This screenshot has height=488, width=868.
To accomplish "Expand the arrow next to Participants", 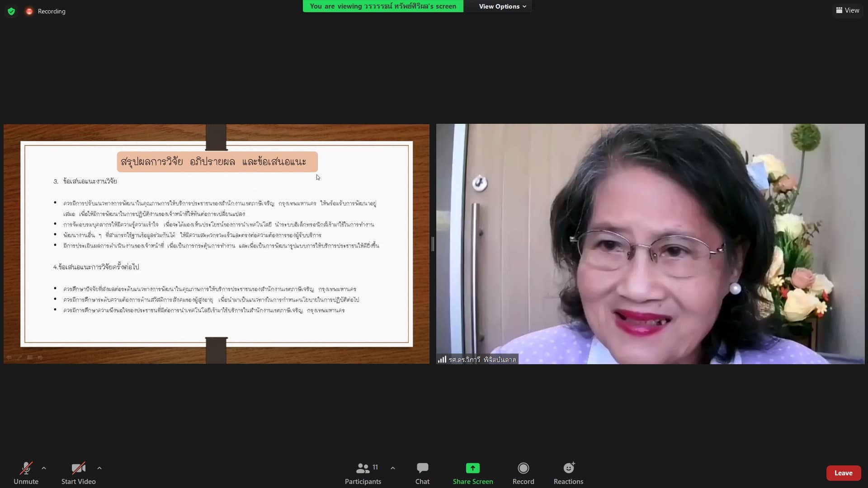I will coord(393,468).
